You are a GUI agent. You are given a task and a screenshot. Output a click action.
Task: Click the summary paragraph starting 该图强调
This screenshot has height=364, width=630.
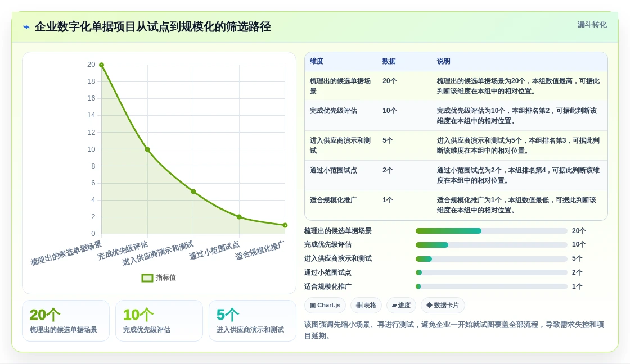coord(454,330)
